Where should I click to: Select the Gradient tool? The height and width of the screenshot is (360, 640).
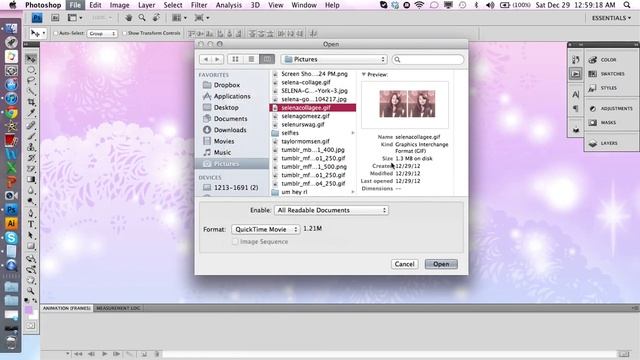[31, 180]
